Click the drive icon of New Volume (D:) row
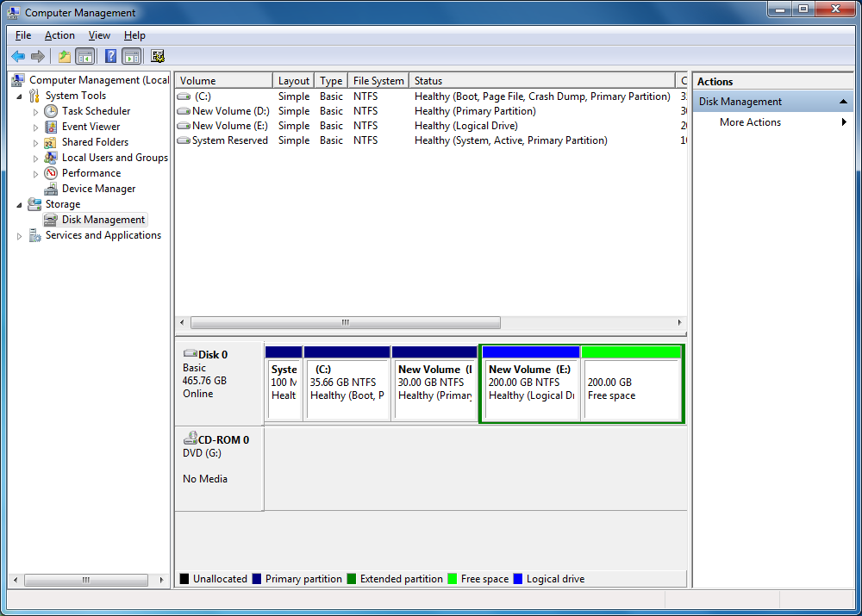Image resolution: width=862 pixels, height=616 pixels. point(184,111)
